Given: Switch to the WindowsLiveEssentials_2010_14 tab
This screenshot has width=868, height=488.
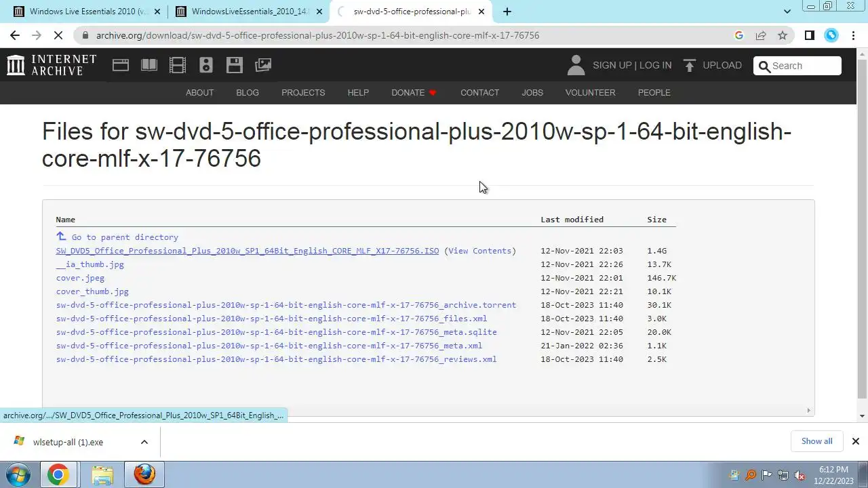Looking at the screenshot, I should [248, 12].
